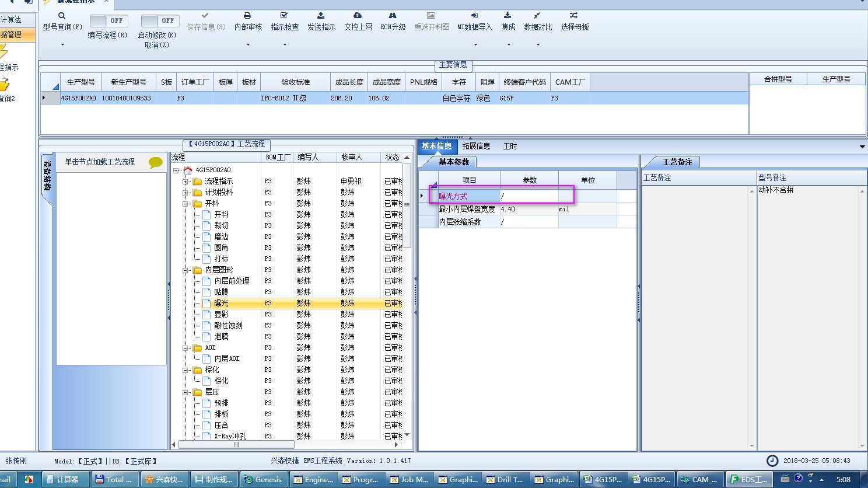Select the 显影 tree item

pyautogui.click(x=221, y=315)
